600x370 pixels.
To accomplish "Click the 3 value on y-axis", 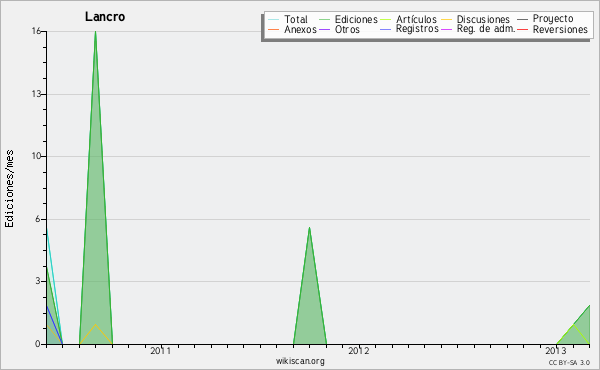I will (38, 281).
